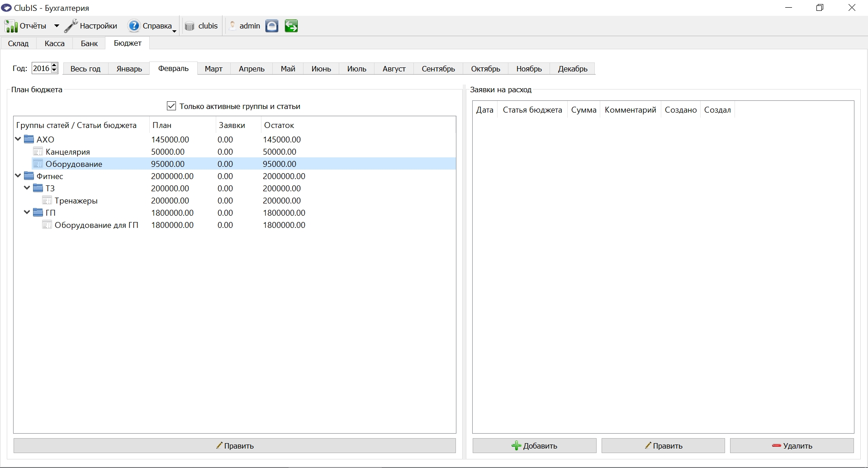Collapse the ГП subgroup
The height and width of the screenshot is (468, 868).
point(27,213)
